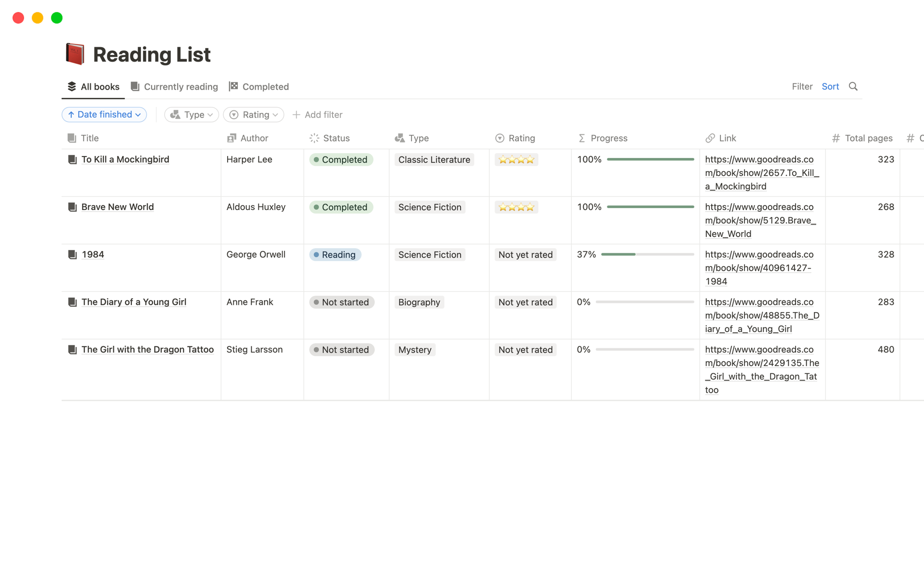Viewport: 924px width, 578px height.
Task: Expand the Rating dropdown filter
Action: [x=254, y=115]
